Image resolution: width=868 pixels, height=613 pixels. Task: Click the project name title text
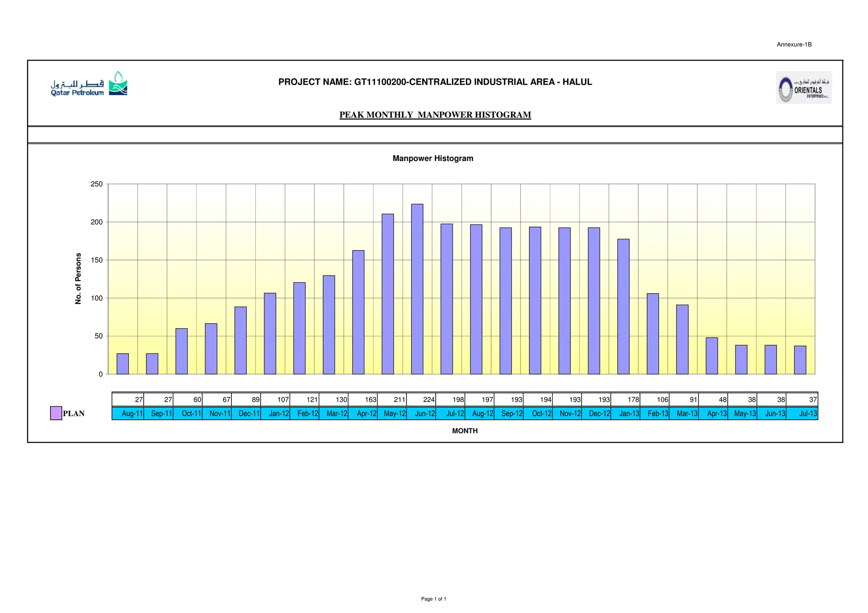click(435, 82)
